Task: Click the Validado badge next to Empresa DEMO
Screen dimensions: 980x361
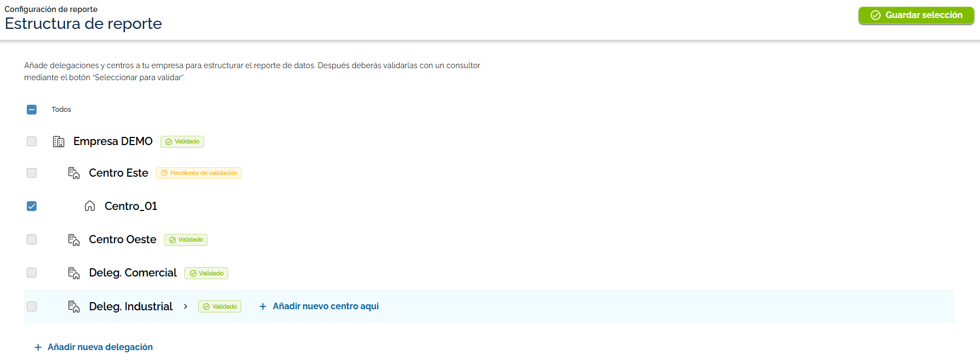Action: pyautogui.click(x=182, y=142)
